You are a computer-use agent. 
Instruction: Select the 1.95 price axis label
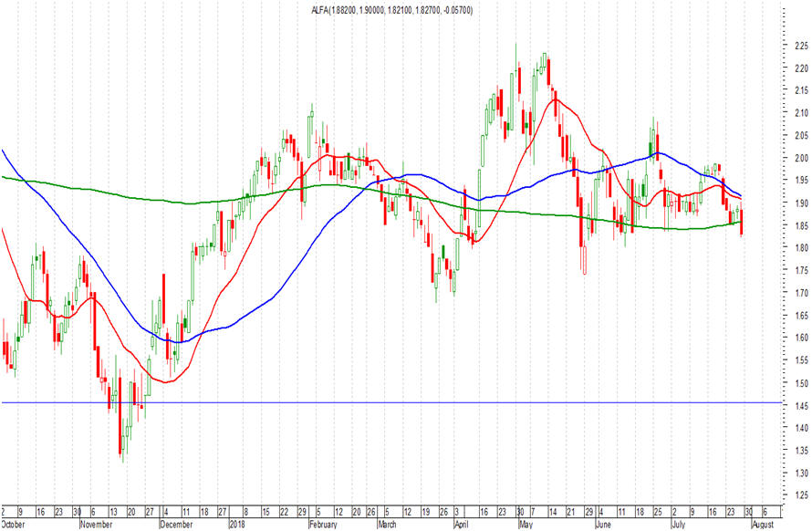pos(801,181)
